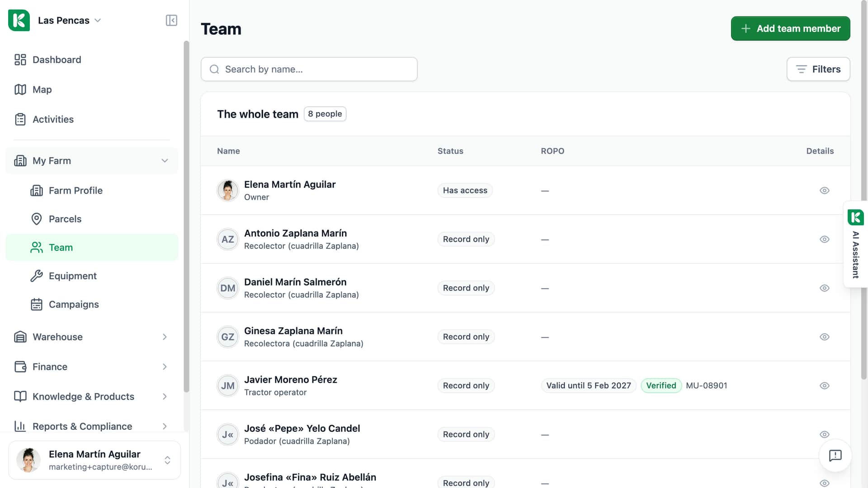Screen dimensions: 868x488
Task: Expand Reports & Compliance chevron
Action: point(165,427)
